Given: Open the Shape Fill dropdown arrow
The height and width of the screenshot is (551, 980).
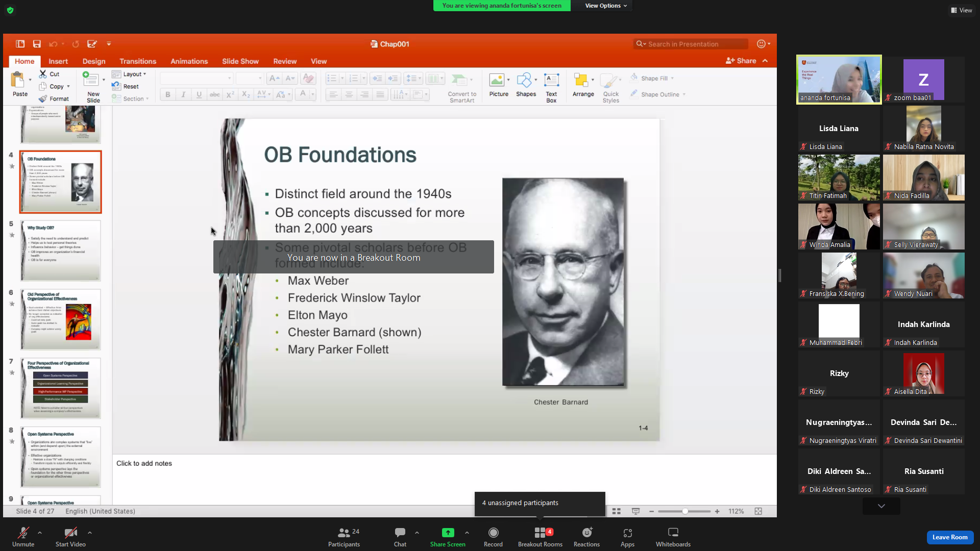Looking at the screenshot, I should (x=672, y=79).
